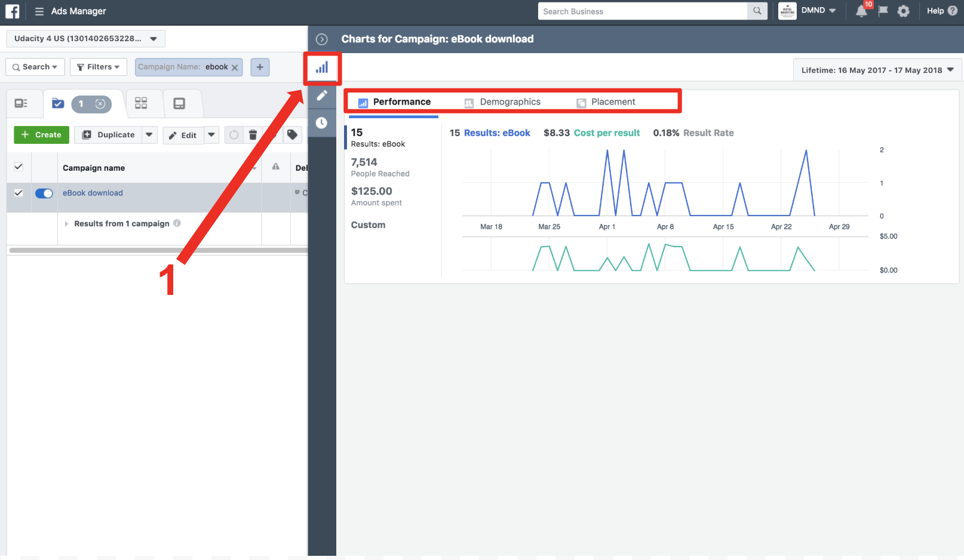Click the Search Business input field

[642, 11]
